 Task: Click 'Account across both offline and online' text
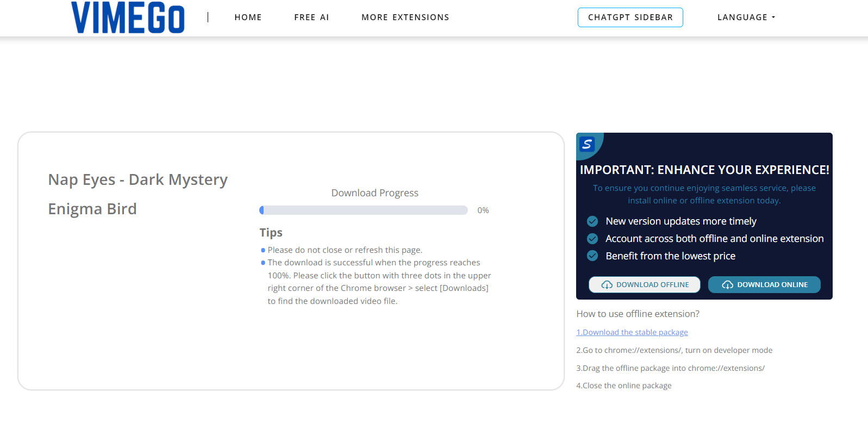715,239
